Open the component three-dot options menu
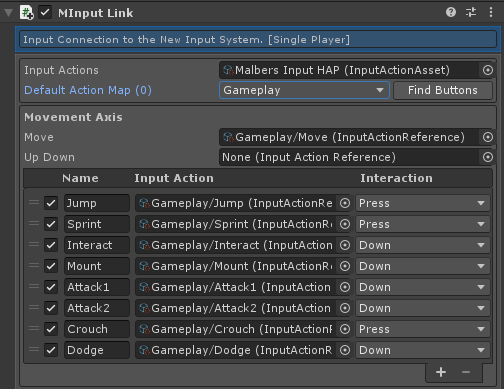504x389 pixels. point(491,12)
